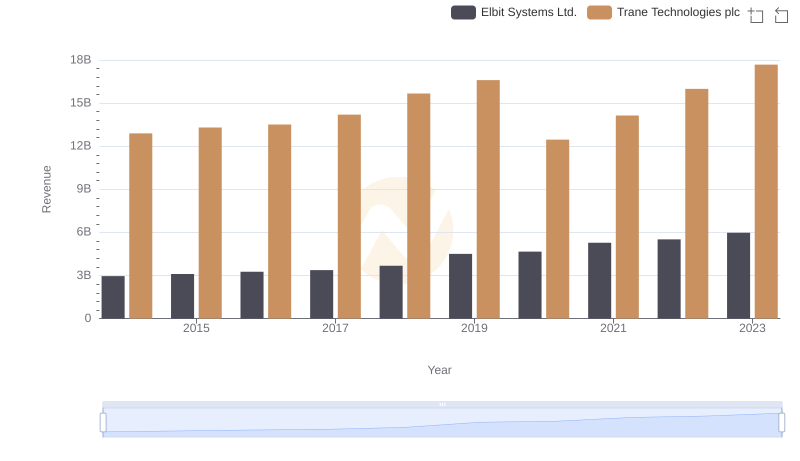Click Elbit Systems bar for 2023
The width and height of the screenshot is (800, 461).
[x=738, y=276]
